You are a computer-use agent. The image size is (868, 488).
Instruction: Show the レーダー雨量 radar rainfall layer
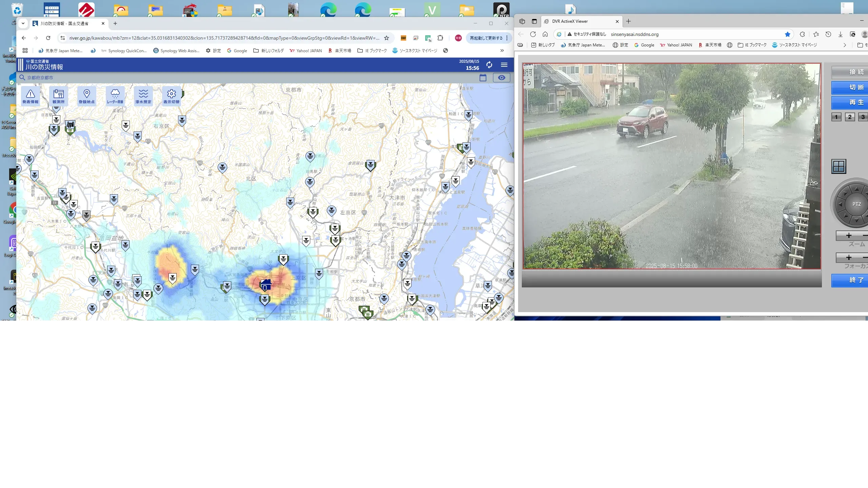click(115, 96)
